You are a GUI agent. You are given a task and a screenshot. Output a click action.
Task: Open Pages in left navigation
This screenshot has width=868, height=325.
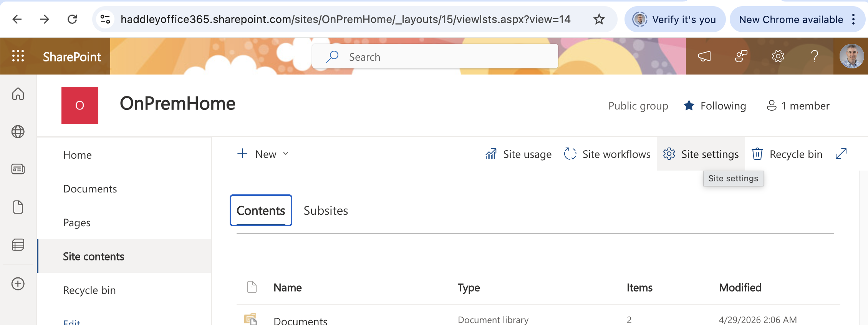point(77,222)
